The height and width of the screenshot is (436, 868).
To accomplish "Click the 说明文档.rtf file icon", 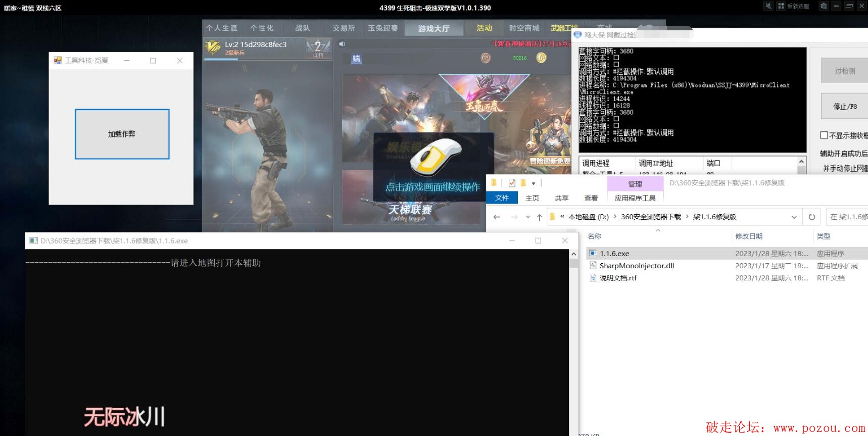I will click(x=593, y=277).
